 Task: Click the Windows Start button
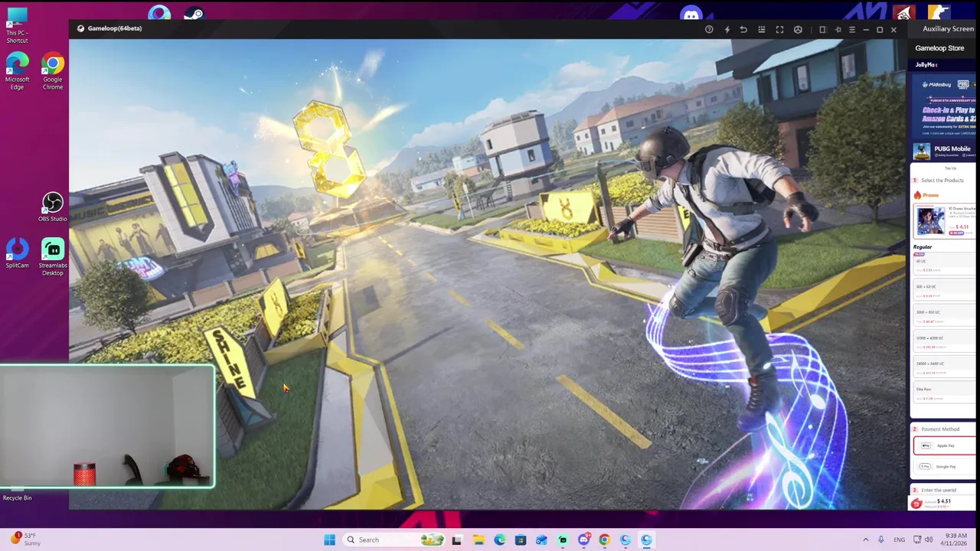click(x=329, y=540)
